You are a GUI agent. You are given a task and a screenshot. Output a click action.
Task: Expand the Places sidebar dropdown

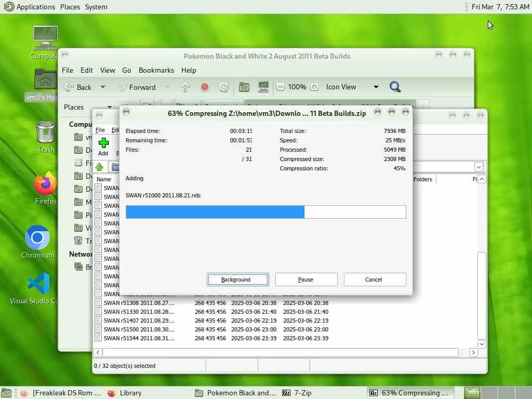coord(109,107)
